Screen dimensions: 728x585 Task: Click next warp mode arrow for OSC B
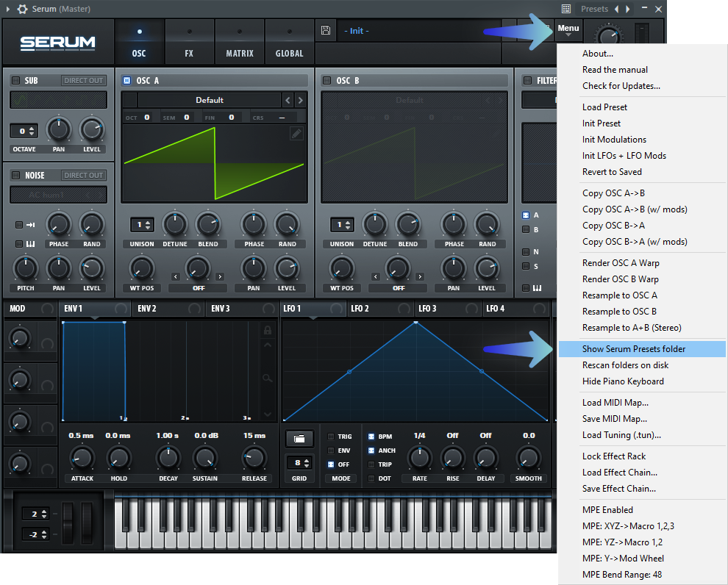[x=420, y=277]
